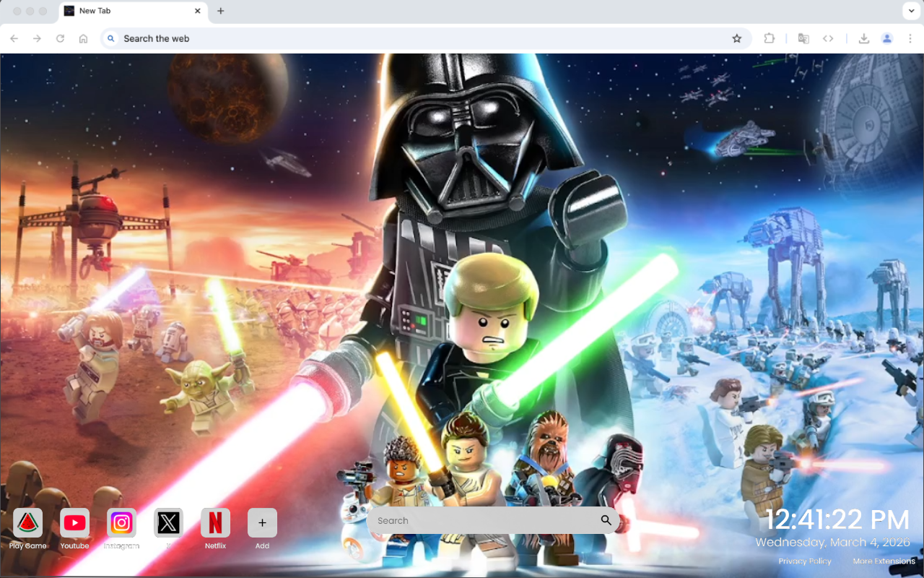Screen dimensions: 924x578
Task: Open a new tab with plus button
Action: coord(221,11)
